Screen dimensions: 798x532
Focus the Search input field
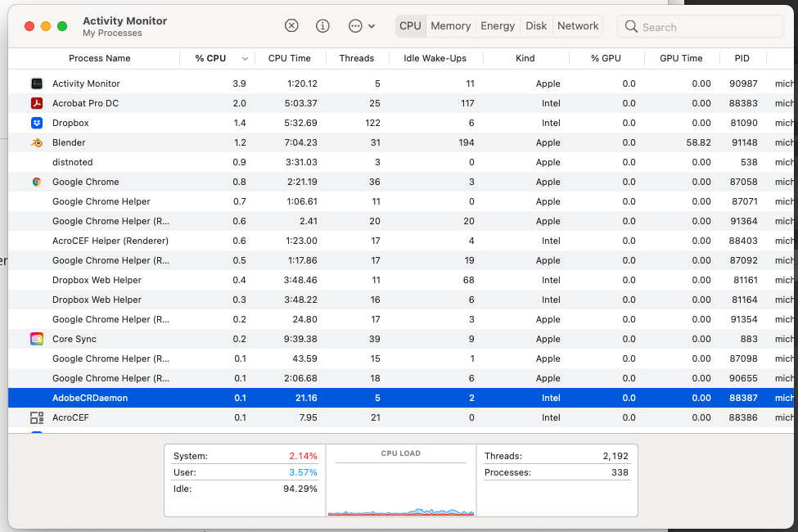(x=701, y=26)
